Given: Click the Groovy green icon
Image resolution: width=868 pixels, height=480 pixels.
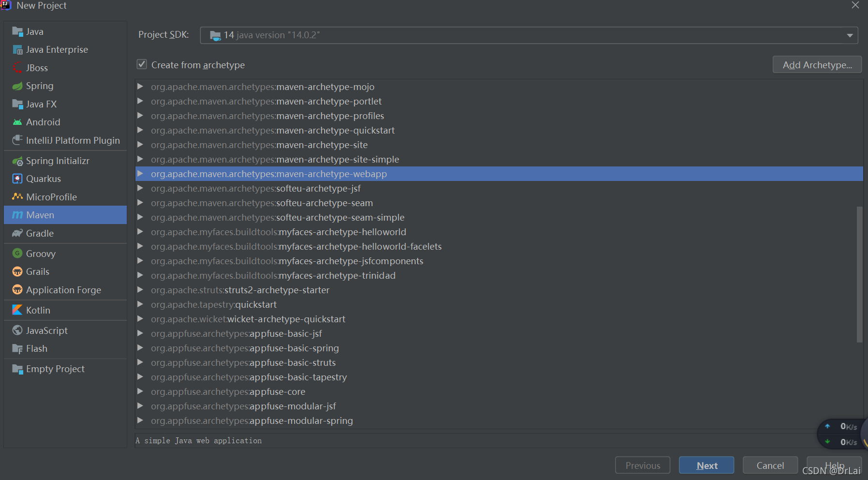Looking at the screenshot, I should pos(17,254).
